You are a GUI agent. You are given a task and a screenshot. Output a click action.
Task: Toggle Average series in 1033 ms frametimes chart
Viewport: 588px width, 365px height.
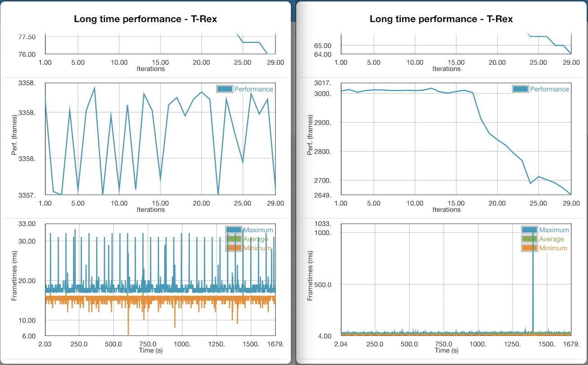pos(529,239)
